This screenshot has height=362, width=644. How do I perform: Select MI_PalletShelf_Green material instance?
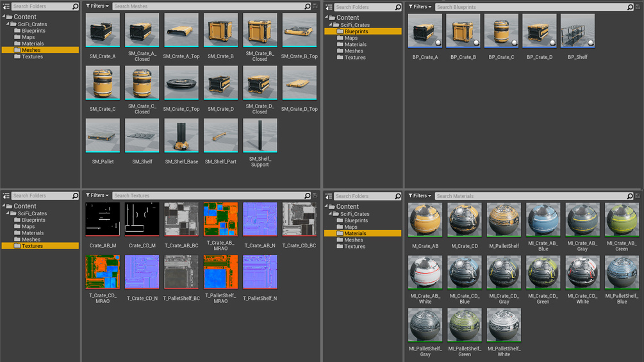(465, 325)
